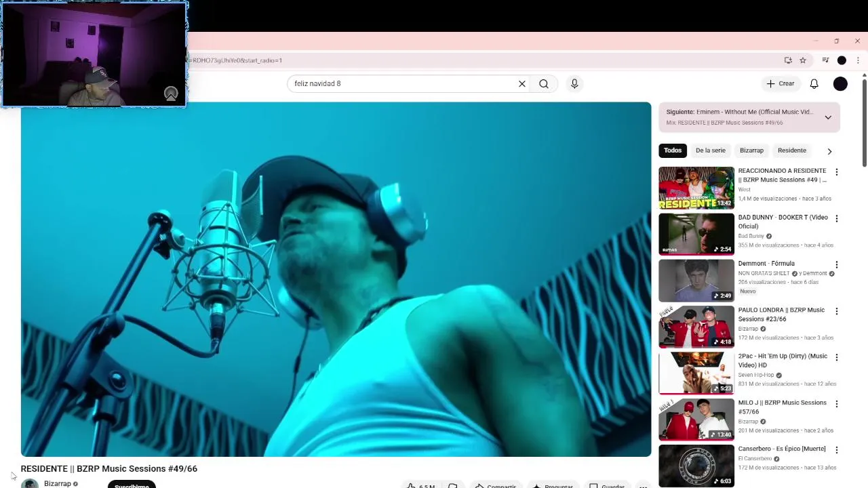Click title 'BAD BUNNY - BOOKER T (Video Oficial)'
Image resolution: width=868 pixels, height=488 pixels.
(x=783, y=222)
